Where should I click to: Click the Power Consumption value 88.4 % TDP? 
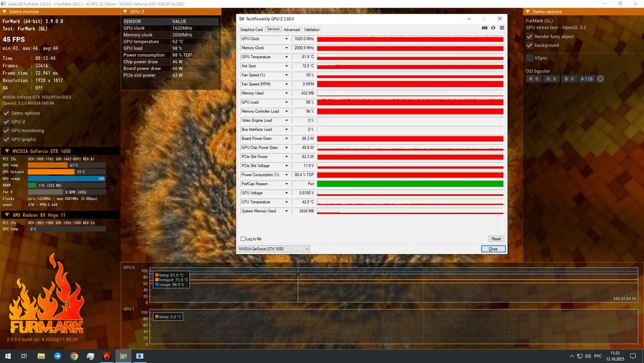pos(303,175)
